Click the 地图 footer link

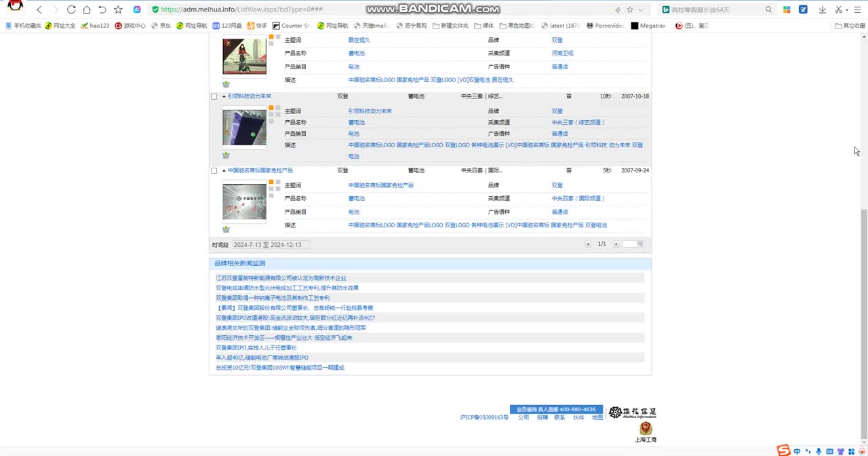[597, 418]
